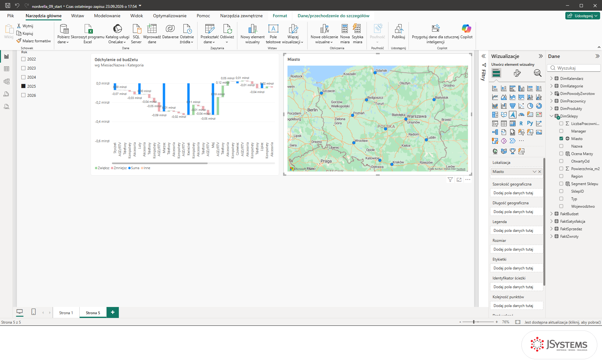The image size is (602, 364).
Task: Open TMDL view in left sidebar
Action: [x=7, y=107]
